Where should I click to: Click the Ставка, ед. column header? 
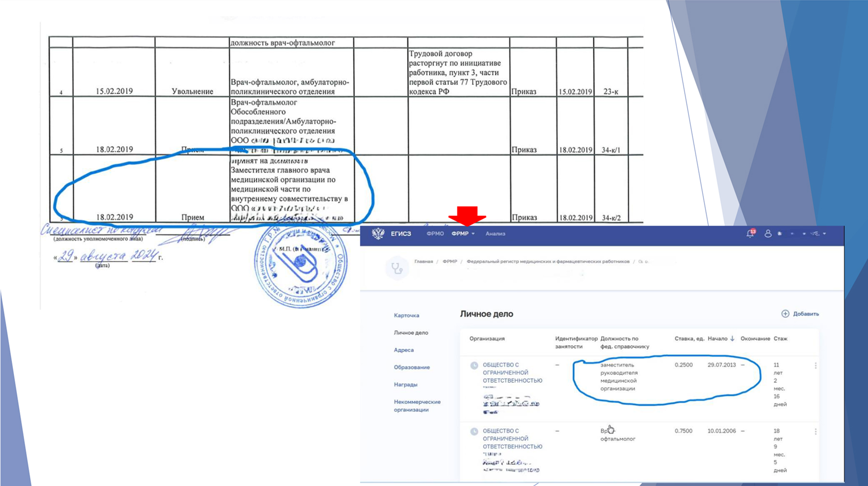click(x=689, y=338)
